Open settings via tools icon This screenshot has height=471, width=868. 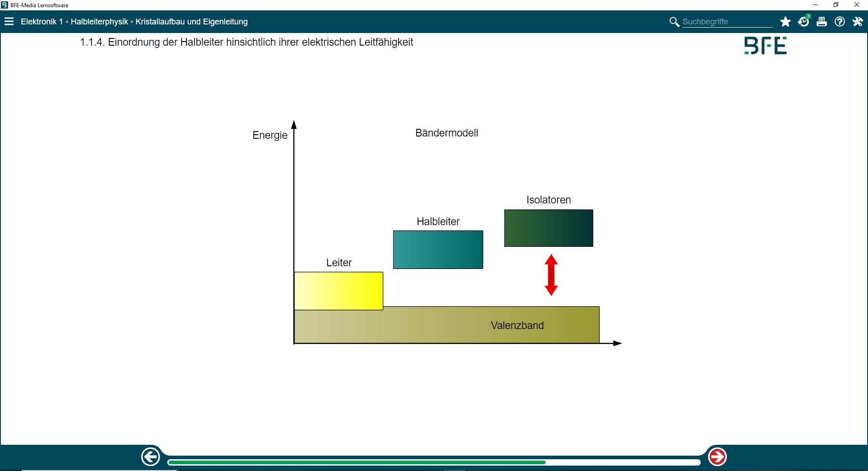point(858,22)
